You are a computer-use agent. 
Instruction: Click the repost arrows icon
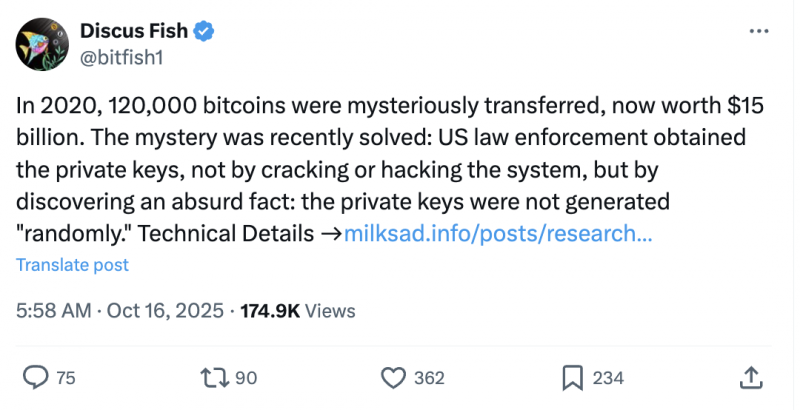pos(214,378)
